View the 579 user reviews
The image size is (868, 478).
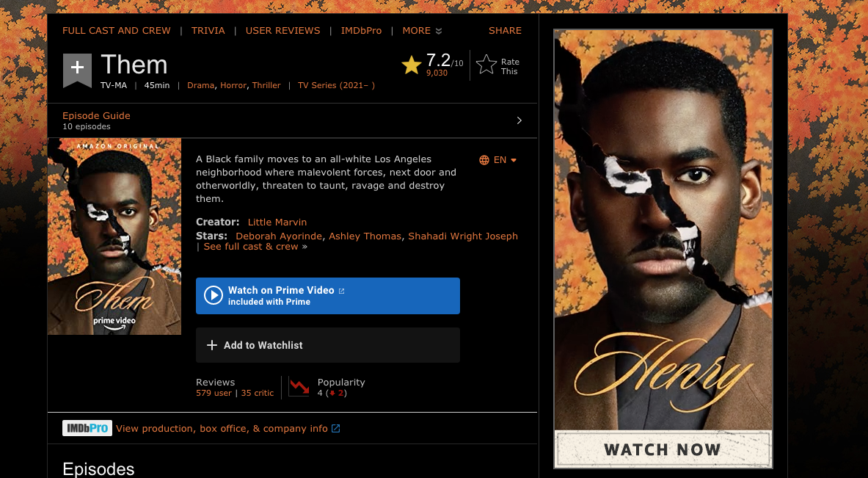click(x=214, y=393)
